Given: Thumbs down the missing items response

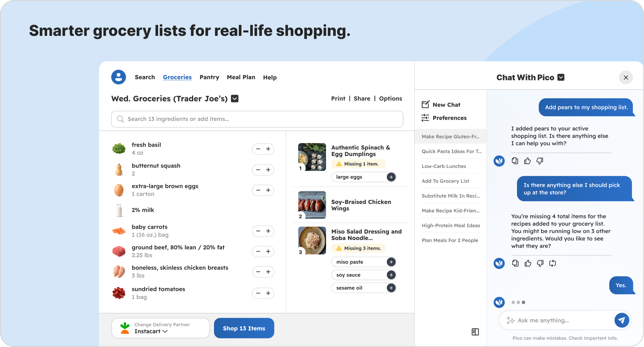Looking at the screenshot, I should pos(540,263).
